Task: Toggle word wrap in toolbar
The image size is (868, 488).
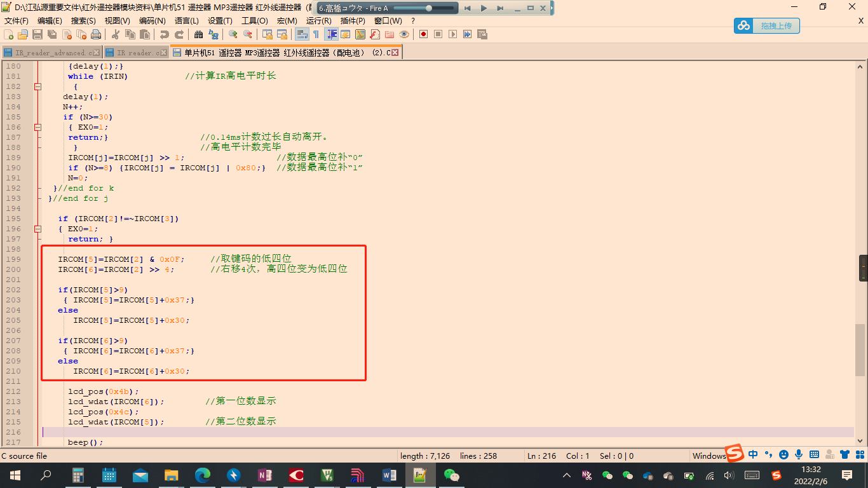Action: (302, 34)
